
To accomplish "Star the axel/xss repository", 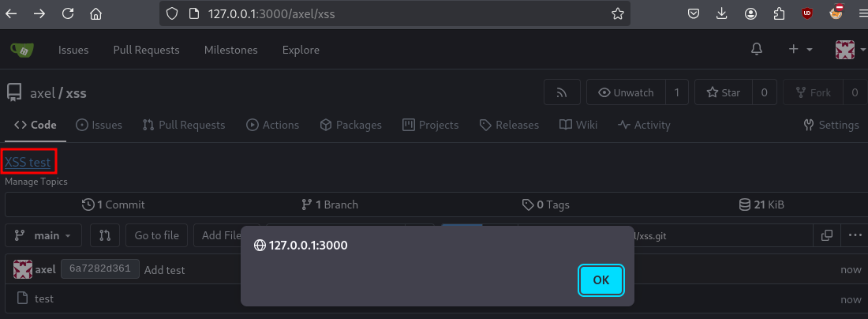I will point(723,92).
